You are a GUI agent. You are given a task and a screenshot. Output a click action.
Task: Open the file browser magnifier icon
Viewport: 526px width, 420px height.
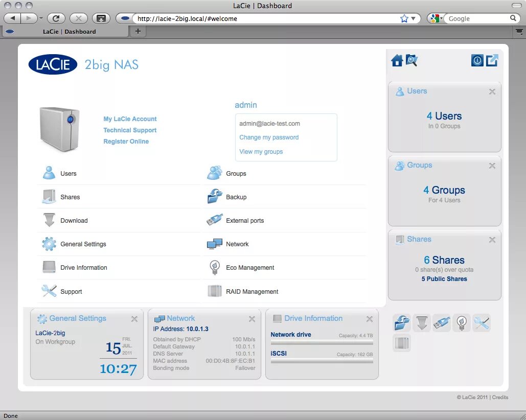tap(411, 60)
